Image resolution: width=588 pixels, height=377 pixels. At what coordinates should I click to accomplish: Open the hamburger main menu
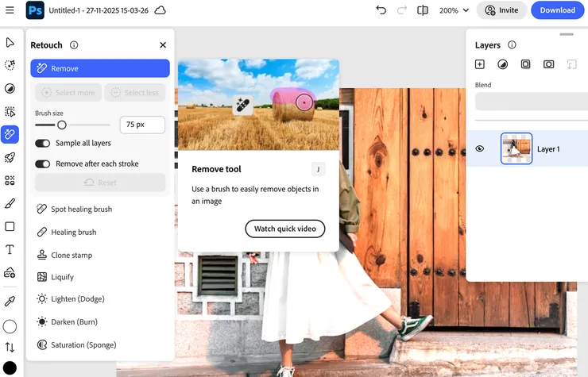pyautogui.click(x=10, y=10)
